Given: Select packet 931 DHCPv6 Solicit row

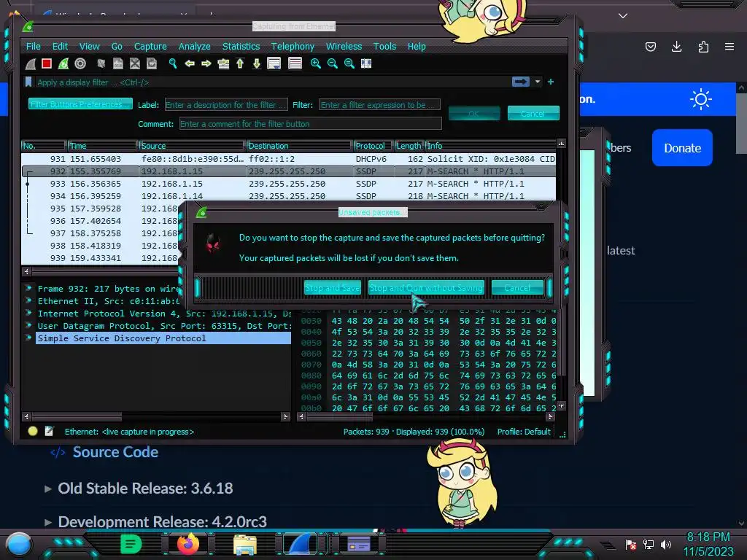Looking at the screenshot, I should (289, 159).
